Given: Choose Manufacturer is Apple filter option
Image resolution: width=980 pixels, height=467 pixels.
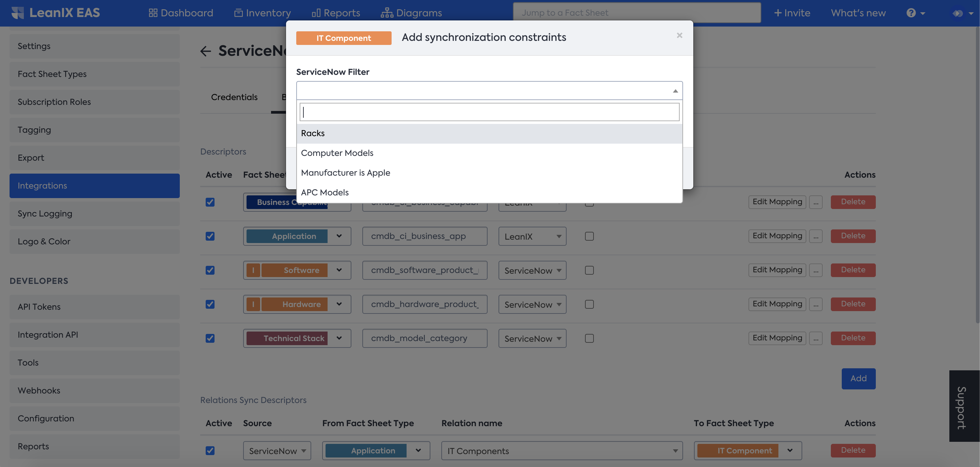Looking at the screenshot, I should click(489, 173).
